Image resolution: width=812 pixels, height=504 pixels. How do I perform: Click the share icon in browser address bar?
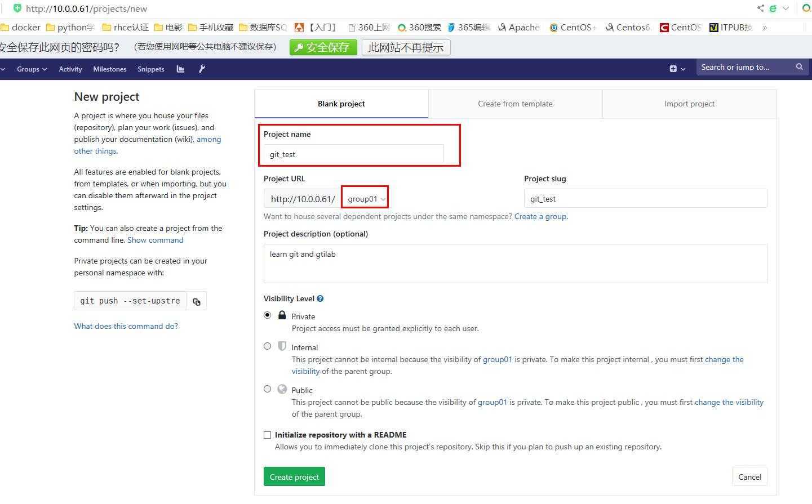click(760, 8)
